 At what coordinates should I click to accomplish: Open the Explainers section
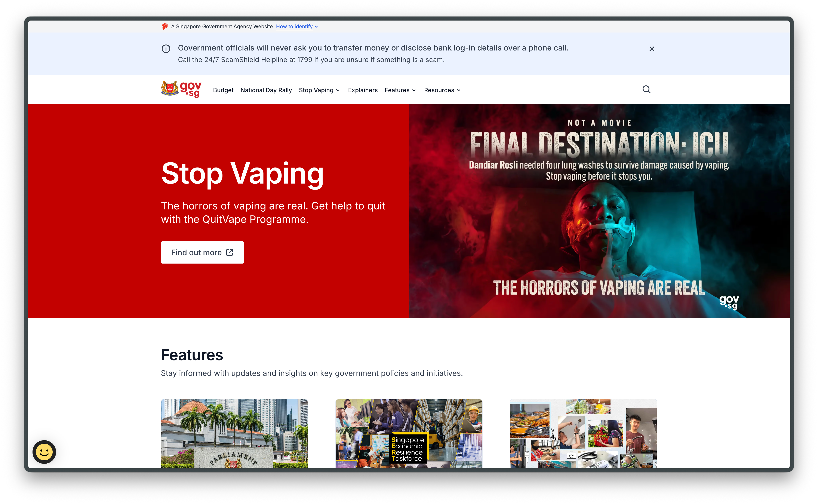click(363, 90)
